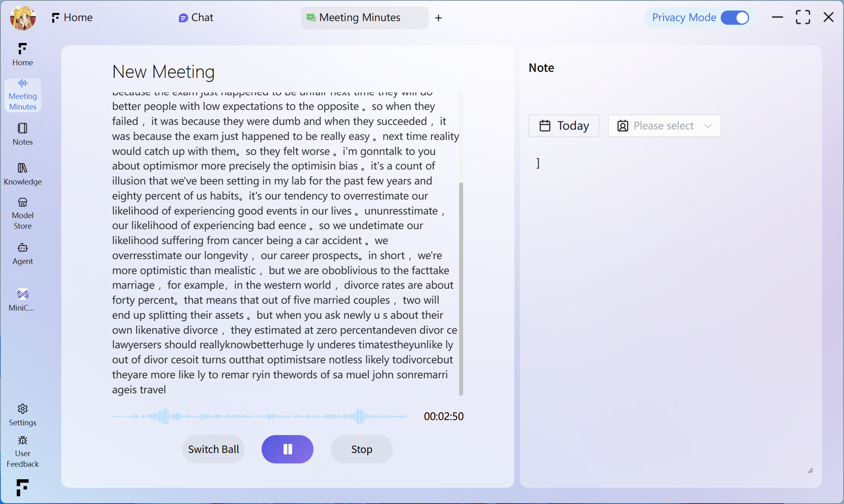844x504 pixels.
Task: Open the Knowledge library
Action: click(x=22, y=174)
